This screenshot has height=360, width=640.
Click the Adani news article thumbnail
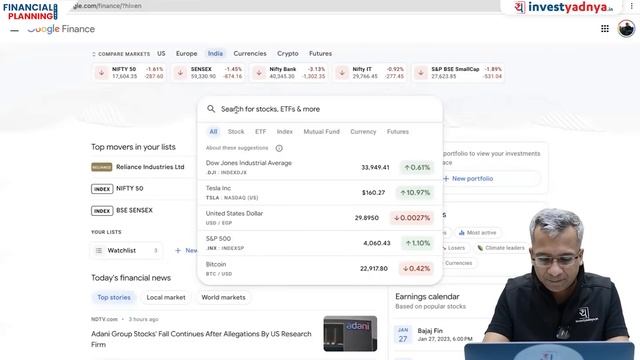tap(350, 333)
